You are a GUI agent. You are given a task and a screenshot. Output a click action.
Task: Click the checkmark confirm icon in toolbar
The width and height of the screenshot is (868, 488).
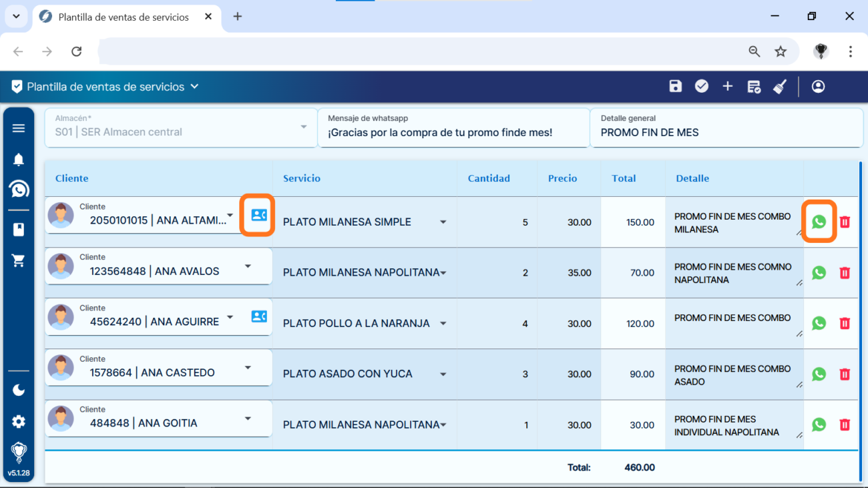point(701,86)
